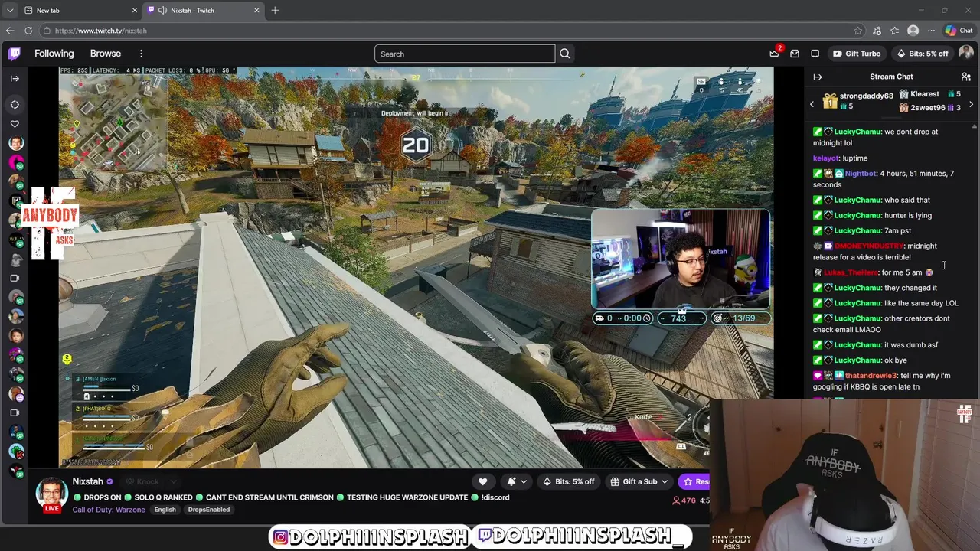Open Call of Duty: Warzone category

[109, 510]
